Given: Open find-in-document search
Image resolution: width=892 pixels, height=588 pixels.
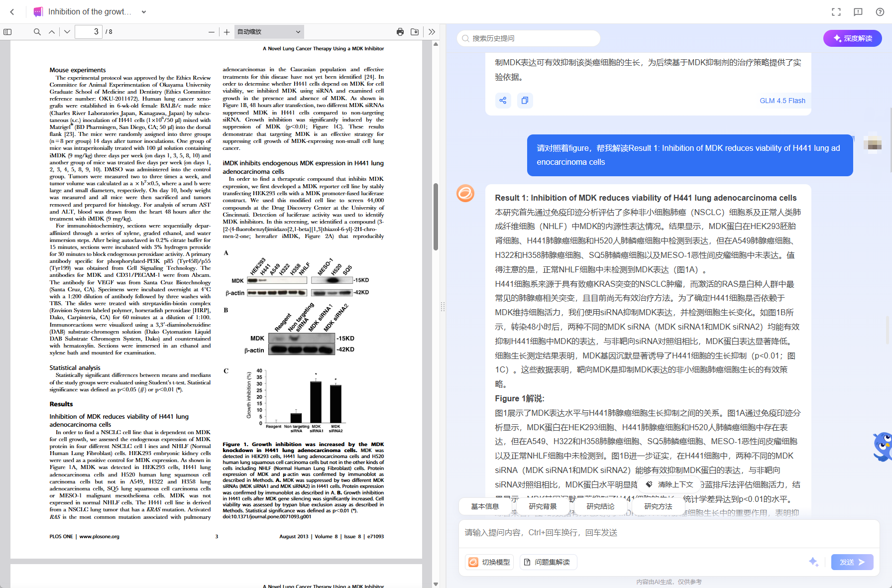Looking at the screenshot, I should coord(37,32).
